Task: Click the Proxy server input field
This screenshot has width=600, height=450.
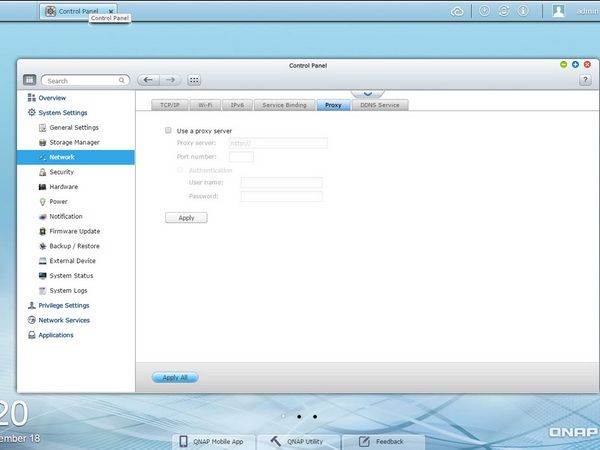Action: 278,143
